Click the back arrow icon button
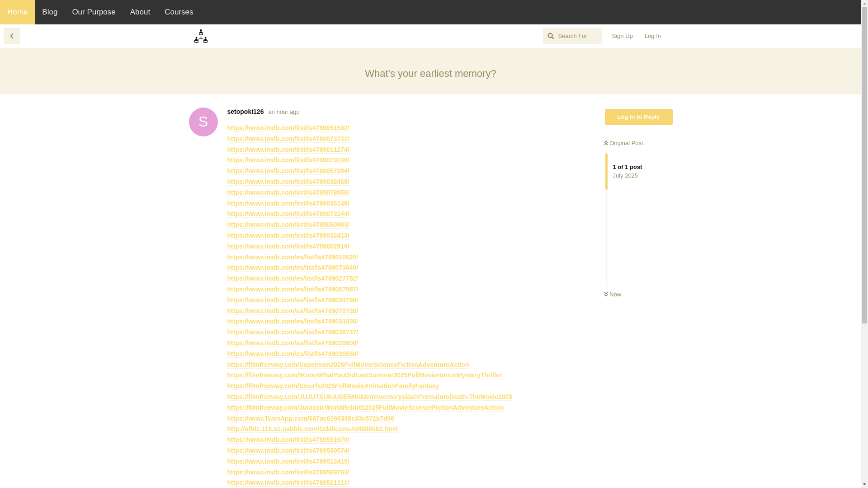Image resolution: width=868 pixels, height=488 pixels. (12, 36)
